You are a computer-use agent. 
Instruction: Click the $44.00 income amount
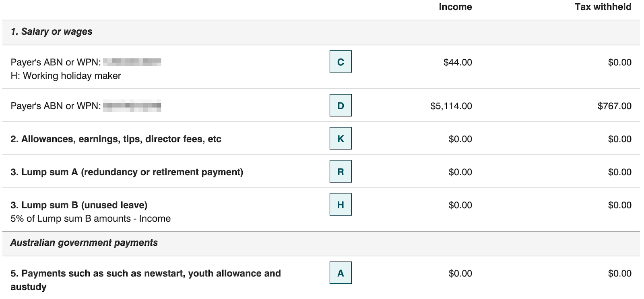point(458,62)
